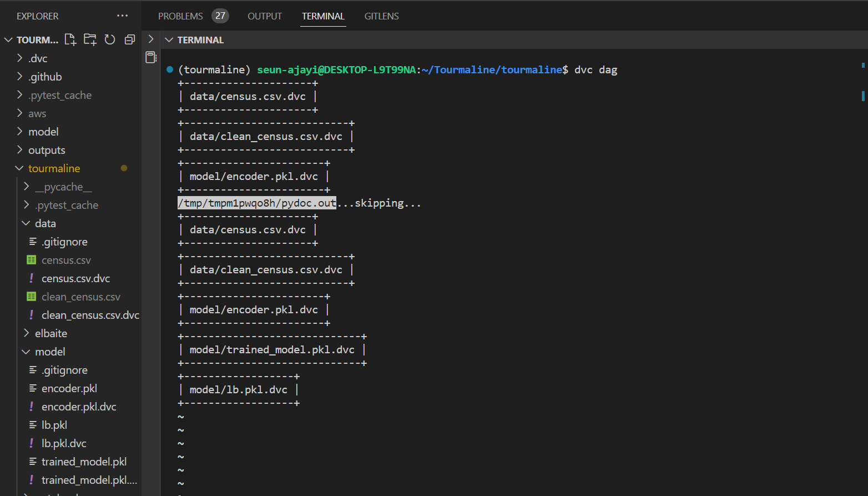Screen dimensions: 868x496
Task: Collapse the TOURM... root folder
Action: tap(8, 40)
